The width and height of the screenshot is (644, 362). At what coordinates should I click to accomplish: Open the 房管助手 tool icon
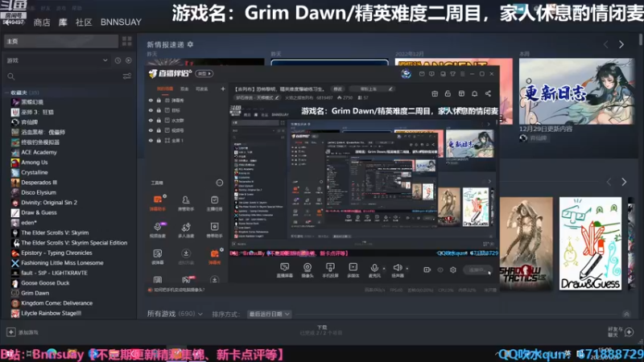click(x=186, y=203)
